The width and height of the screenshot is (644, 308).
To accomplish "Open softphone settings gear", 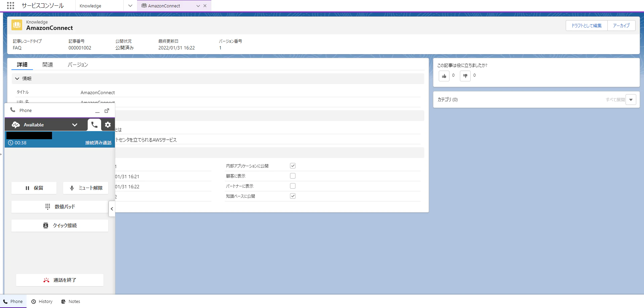I will tap(108, 125).
